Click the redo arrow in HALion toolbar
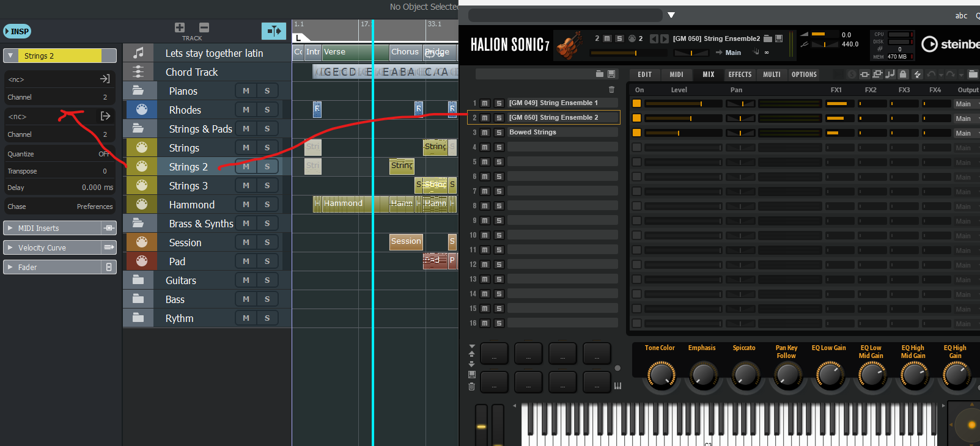Screen dimensions: 980x446 coord(950,75)
